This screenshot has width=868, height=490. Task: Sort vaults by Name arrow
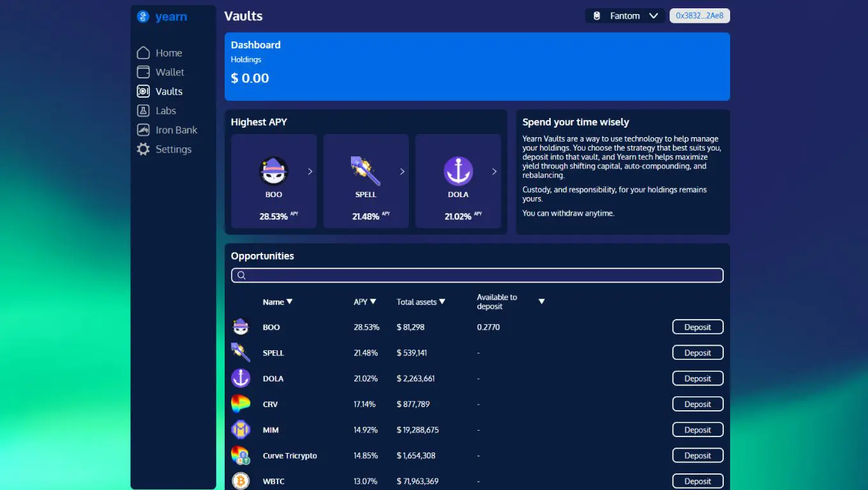coord(289,302)
